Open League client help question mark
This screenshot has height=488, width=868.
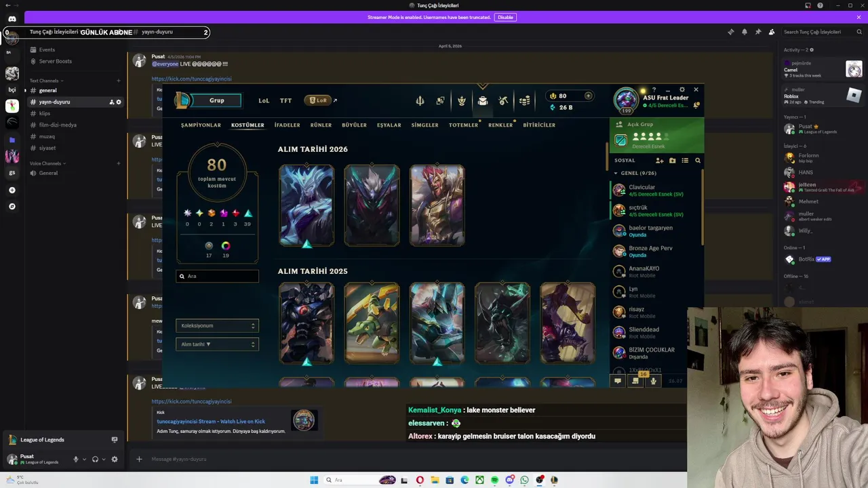(654, 89)
